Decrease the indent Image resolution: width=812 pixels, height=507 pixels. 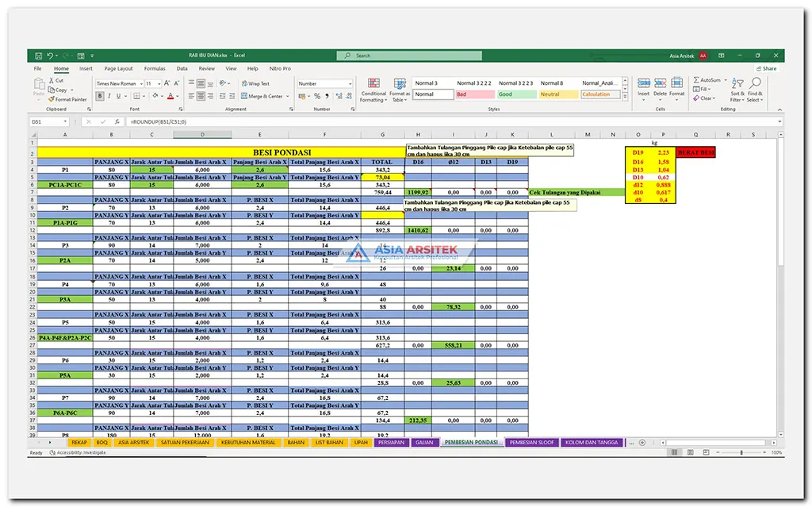[222, 96]
